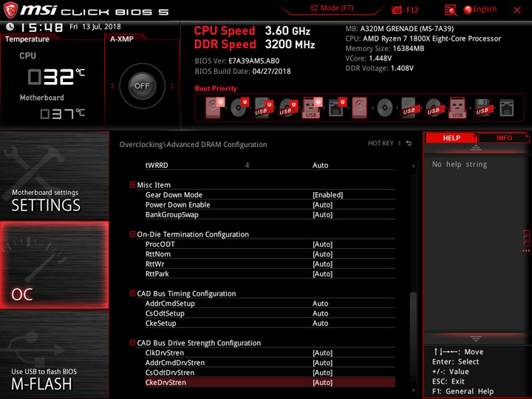Viewport: 532px width, 399px height.
Task: Click the Boot Priority heading
Action: 216,89
